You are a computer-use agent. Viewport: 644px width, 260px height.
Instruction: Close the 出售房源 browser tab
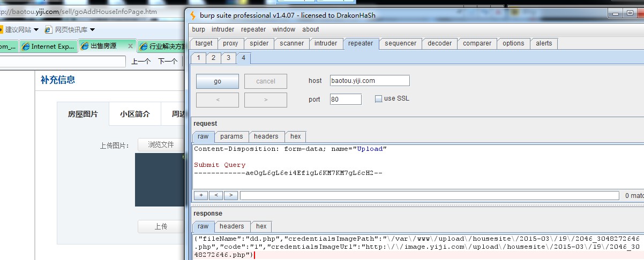pos(130,47)
